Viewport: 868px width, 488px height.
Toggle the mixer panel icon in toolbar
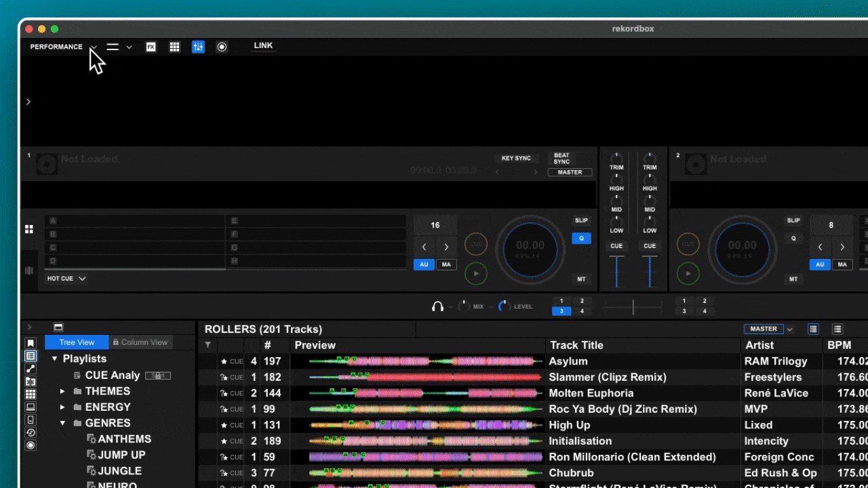pos(198,47)
